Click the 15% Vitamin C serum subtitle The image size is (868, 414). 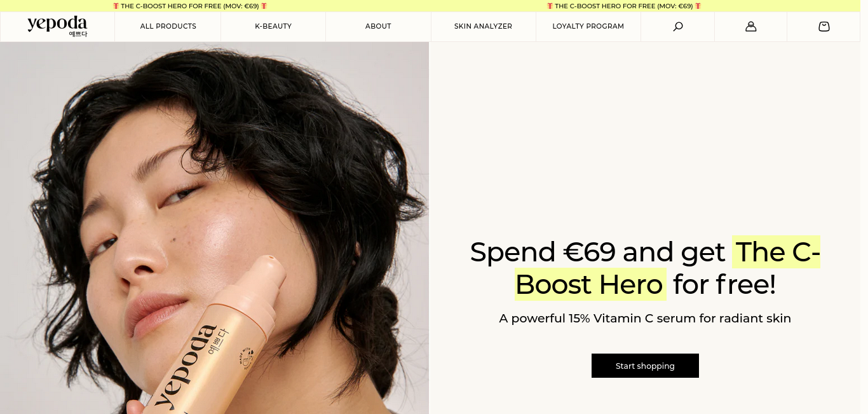click(645, 318)
